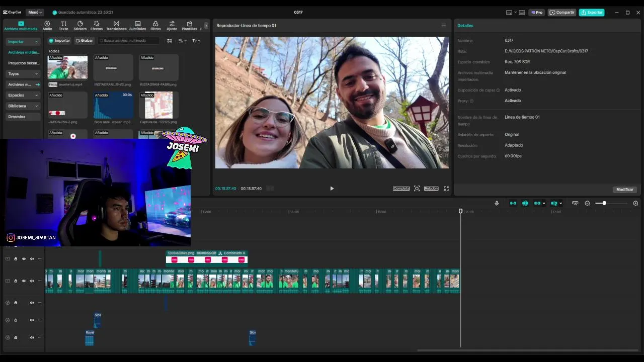The width and height of the screenshot is (644, 362).
Task: Expand the Biblioteca section
Action: [x=23, y=106]
